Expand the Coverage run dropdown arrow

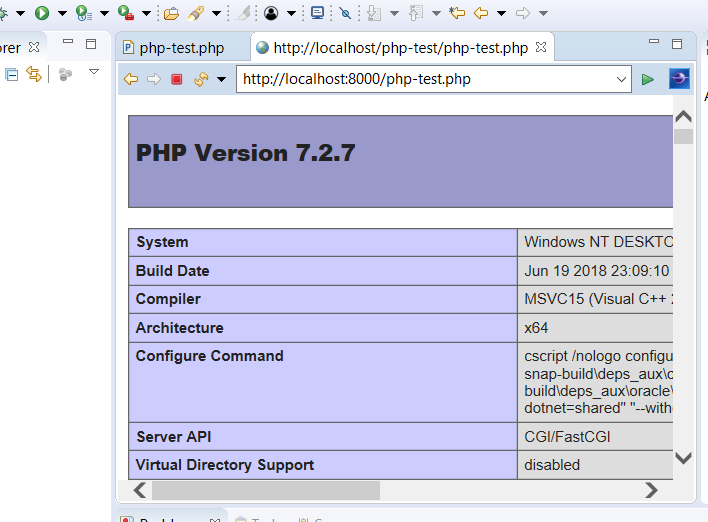tap(104, 13)
